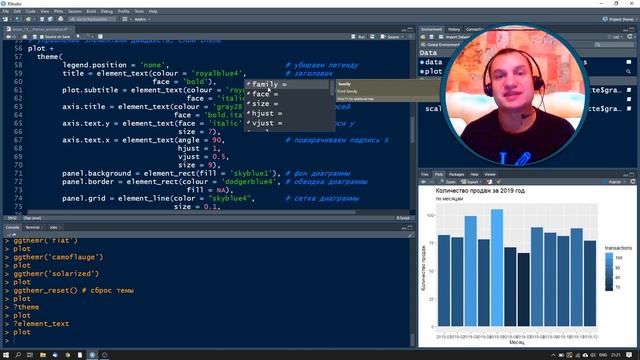Click the remove current plot icon

pyautogui.click(x=489, y=182)
